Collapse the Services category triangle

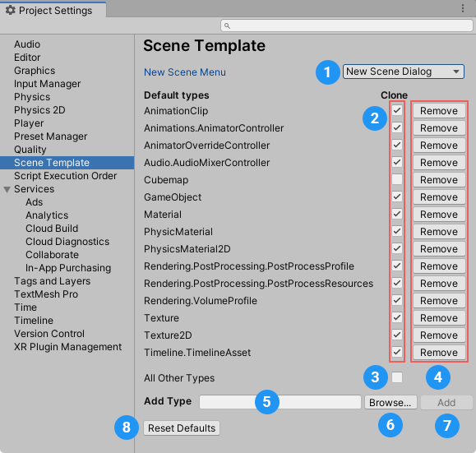(x=7, y=189)
